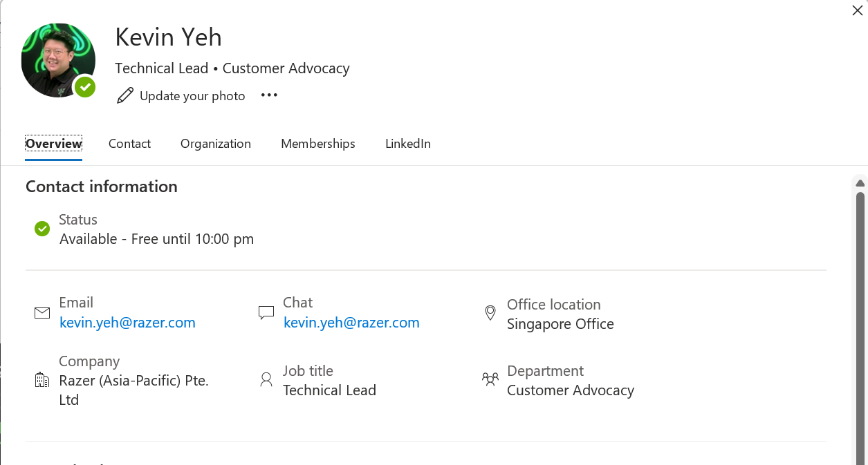Open the three-dot more options menu
The image size is (868, 465).
tap(269, 95)
